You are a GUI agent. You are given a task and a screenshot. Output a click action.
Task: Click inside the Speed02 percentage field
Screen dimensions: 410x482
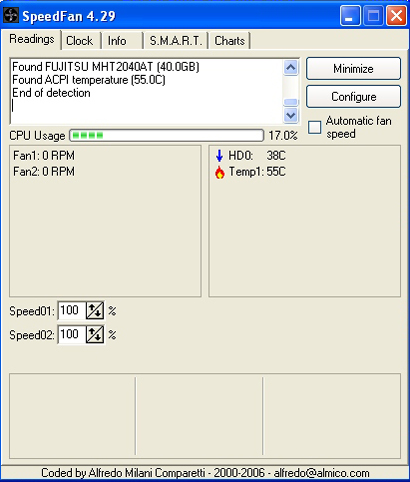[72, 334]
